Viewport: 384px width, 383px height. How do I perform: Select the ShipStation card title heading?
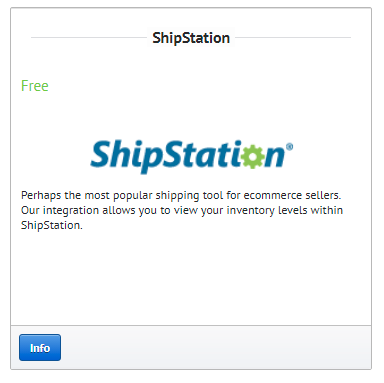(x=191, y=38)
